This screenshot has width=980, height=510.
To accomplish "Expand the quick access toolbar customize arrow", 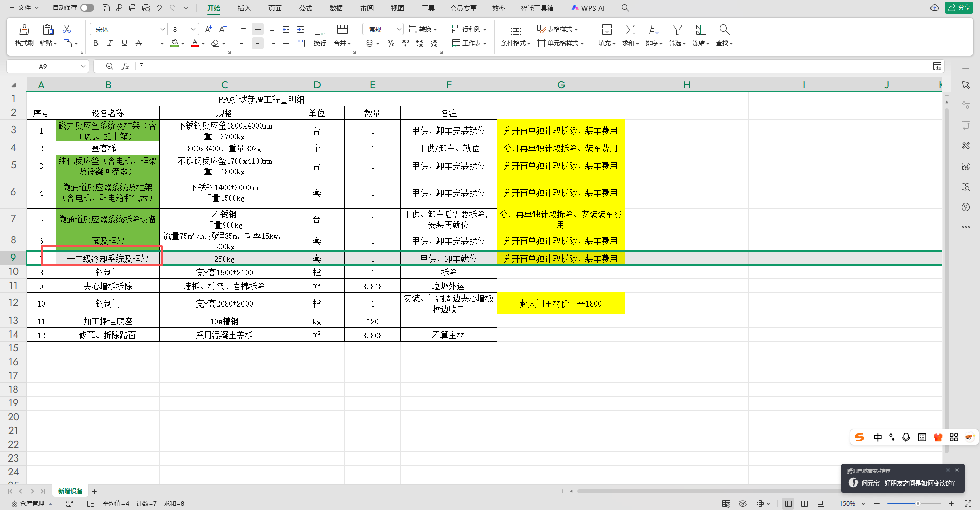I will pos(186,8).
